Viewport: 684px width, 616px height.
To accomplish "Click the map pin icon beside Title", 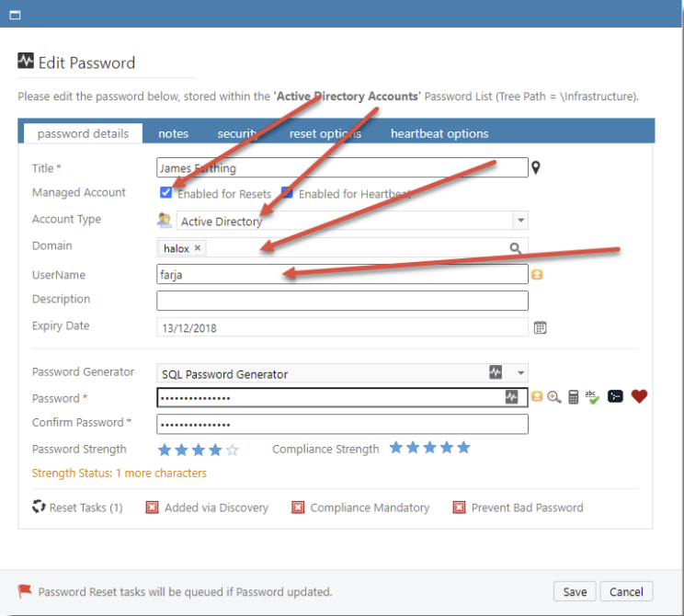I will pyautogui.click(x=536, y=167).
